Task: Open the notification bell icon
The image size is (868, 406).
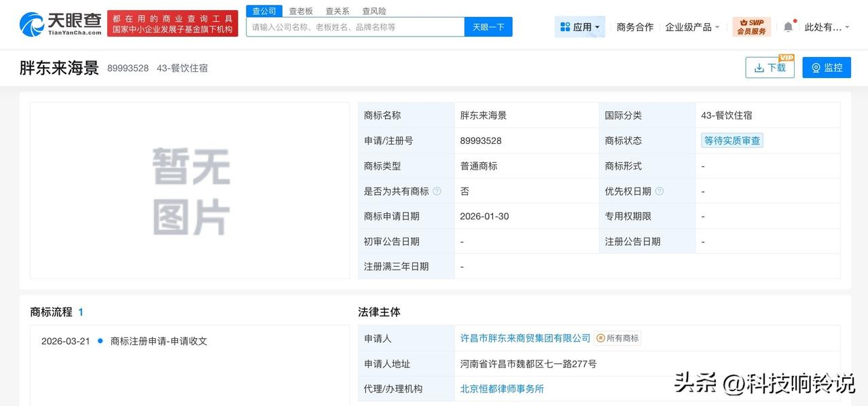Action: click(x=787, y=26)
